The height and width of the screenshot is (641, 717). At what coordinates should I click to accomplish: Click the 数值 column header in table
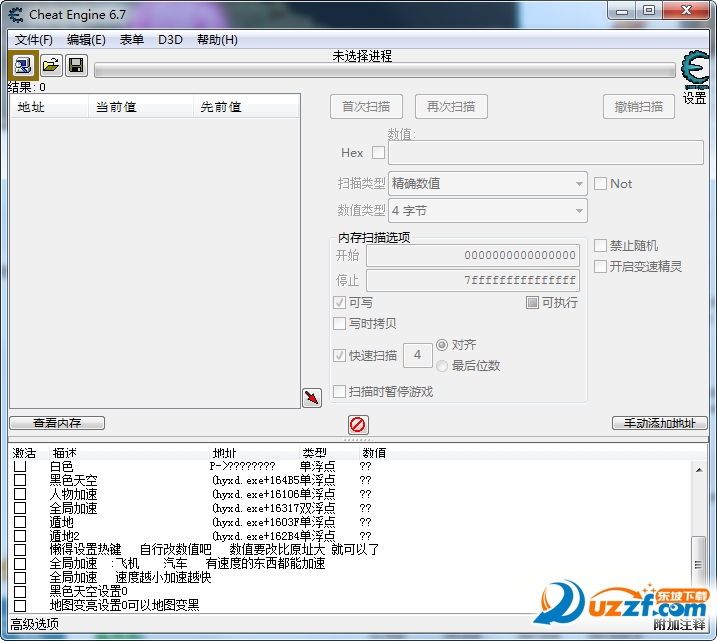(374, 453)
